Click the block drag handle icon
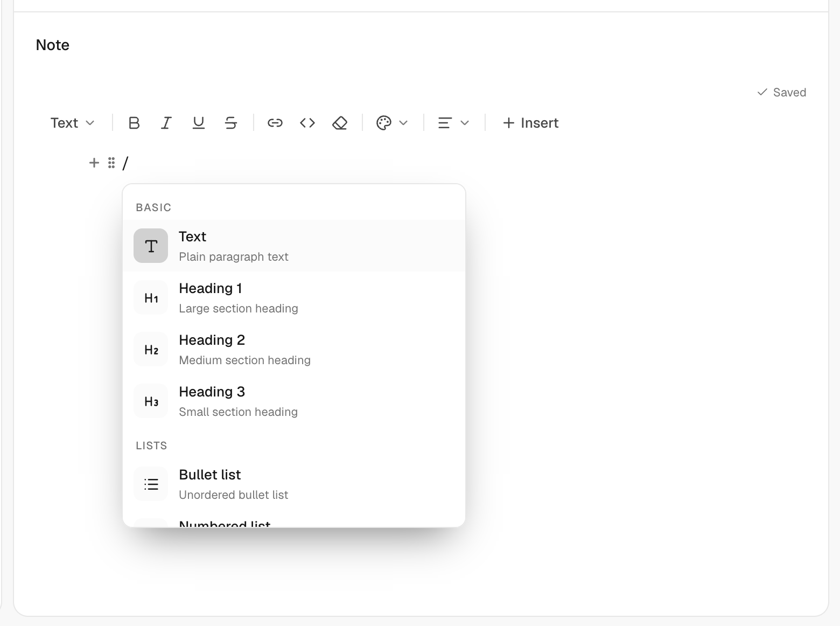 coord(111,163)
